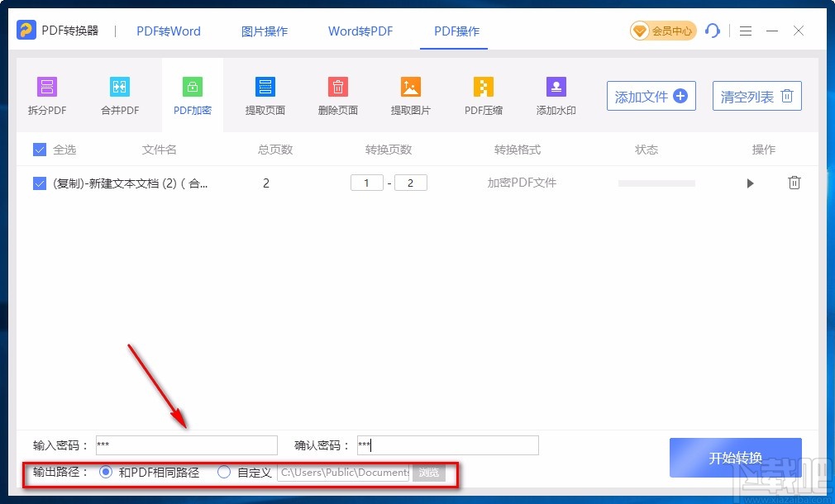Open the 合并PDF tool
This screenshot has height=504, width=835.
click(119, 93)
